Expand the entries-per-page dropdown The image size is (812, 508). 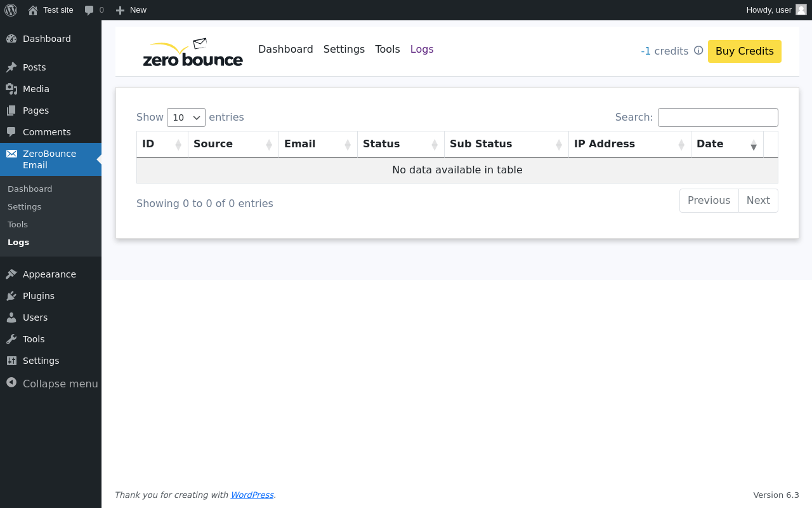(x=186, y=117)
